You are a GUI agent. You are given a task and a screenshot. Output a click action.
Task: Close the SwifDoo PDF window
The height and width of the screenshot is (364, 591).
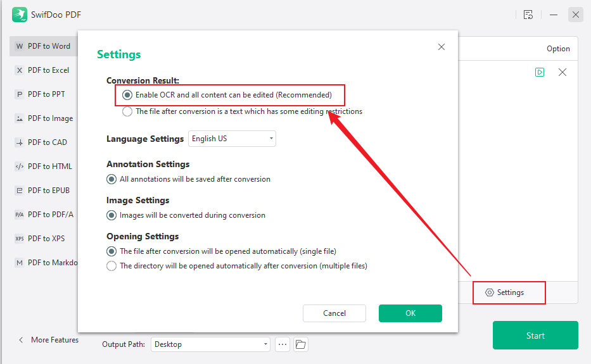click(576, 15)
